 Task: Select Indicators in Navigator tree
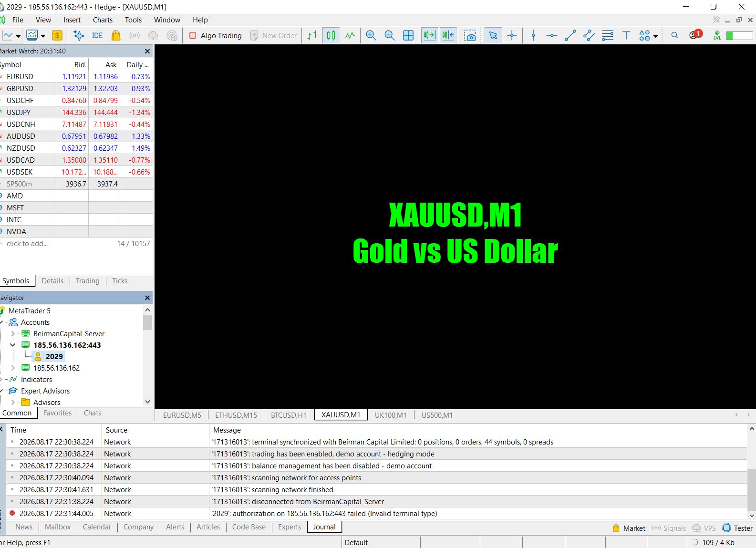(36, 379)
